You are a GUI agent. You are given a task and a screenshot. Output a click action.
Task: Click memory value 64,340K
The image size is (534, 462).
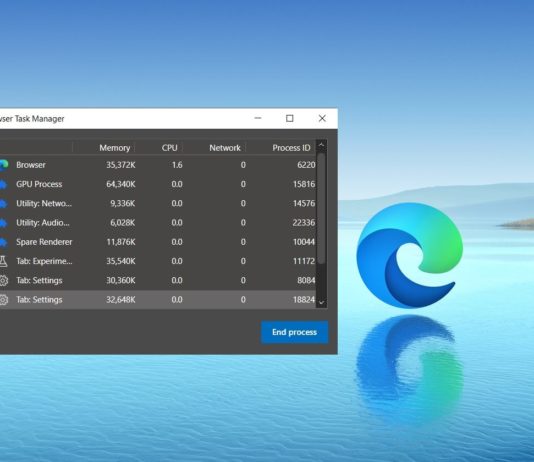(121, 184)
